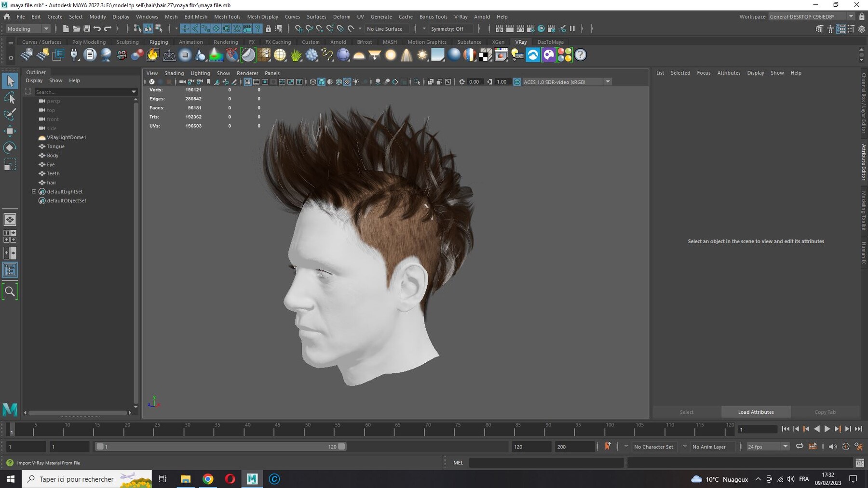
Task: Click the V-Ray sun light shelf icon
Action: 422,55
